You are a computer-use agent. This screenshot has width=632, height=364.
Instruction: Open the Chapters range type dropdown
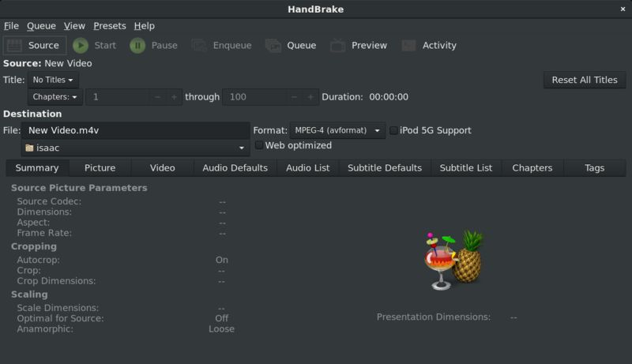click(x=55, y=96)
